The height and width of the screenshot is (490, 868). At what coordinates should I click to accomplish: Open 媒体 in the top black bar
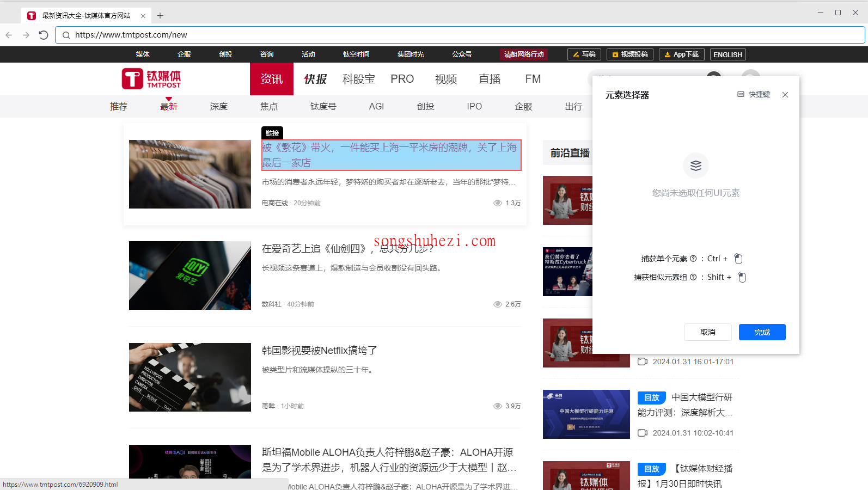coord(143,54)
